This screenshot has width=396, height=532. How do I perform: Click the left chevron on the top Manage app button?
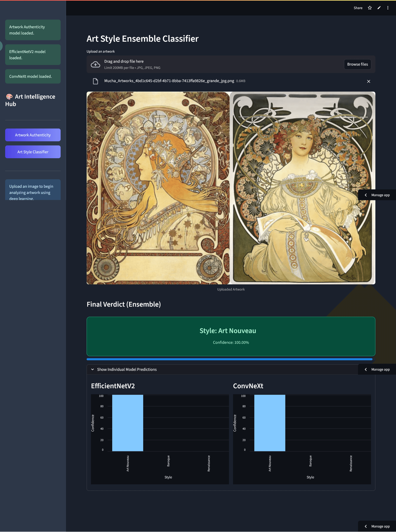point(366,195)
